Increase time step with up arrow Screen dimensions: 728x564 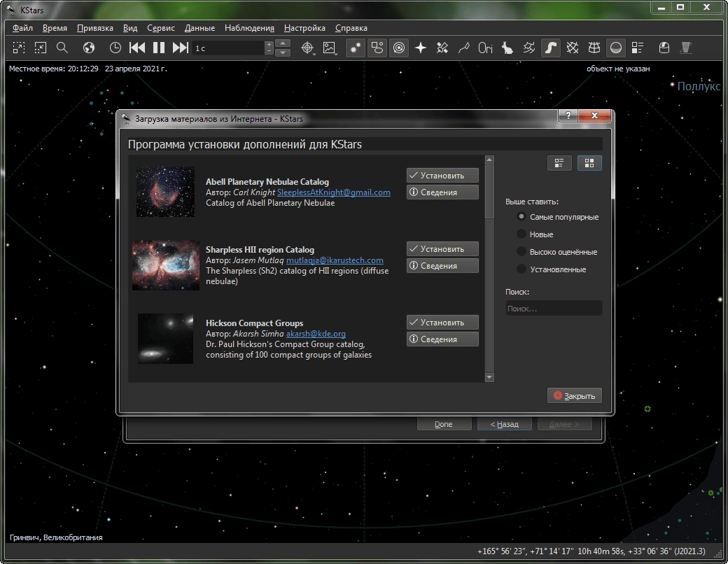283,43
